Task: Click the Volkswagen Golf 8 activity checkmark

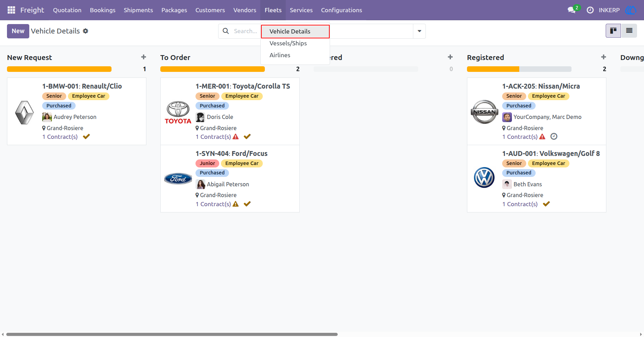Action: 546,204
